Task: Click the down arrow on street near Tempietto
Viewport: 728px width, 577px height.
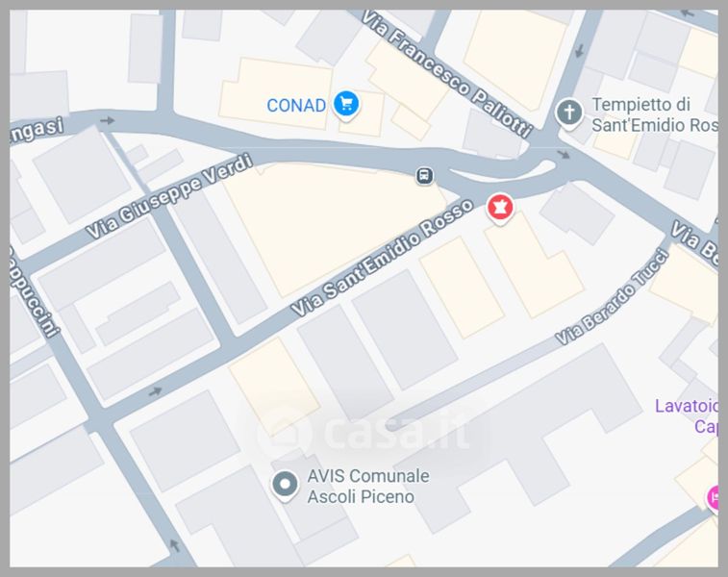Action: click(579, 50)
